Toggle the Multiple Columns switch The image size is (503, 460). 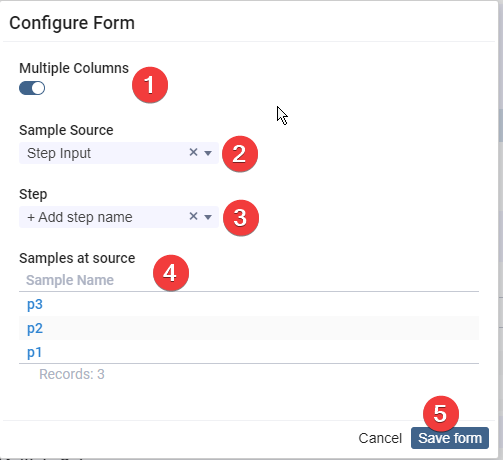32,88
